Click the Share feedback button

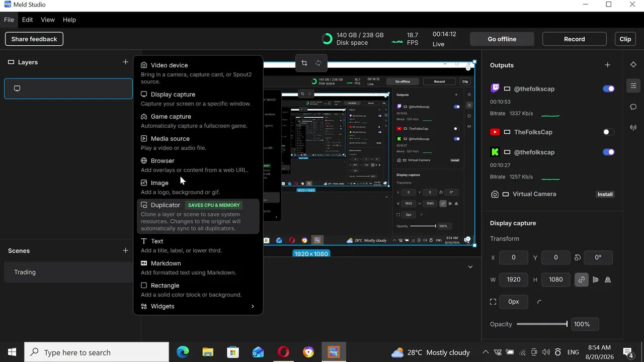tap(34, 39)
